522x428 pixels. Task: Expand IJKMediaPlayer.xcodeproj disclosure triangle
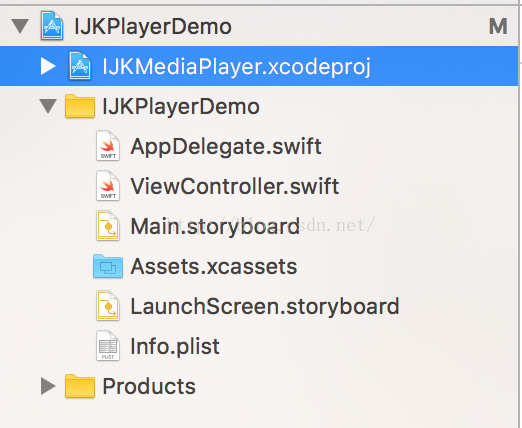pyautogui.click(x=48, y=66)
